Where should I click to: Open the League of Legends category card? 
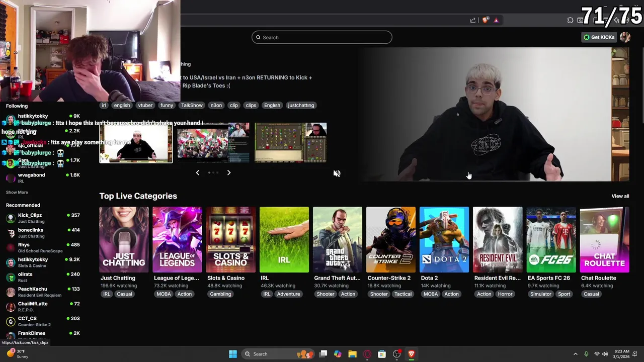pos(177,239)
